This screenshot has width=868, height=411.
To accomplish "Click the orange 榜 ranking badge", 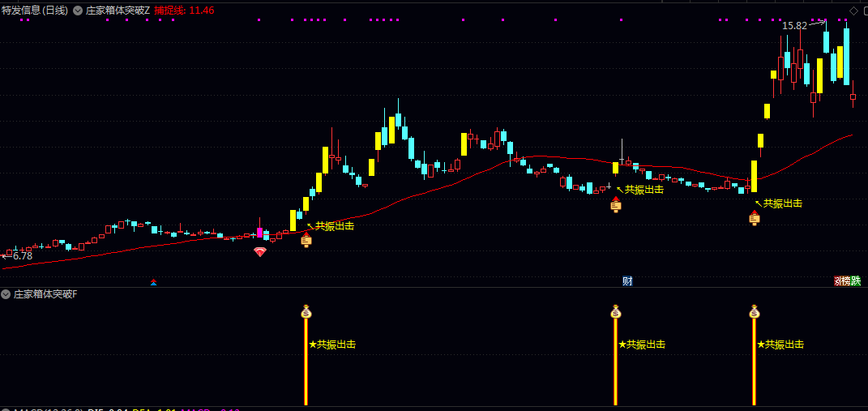I will click(845, 280).
